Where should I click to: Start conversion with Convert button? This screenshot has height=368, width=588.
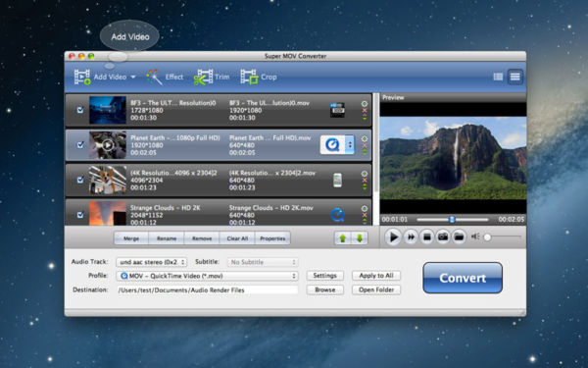(x=463, y=278)
